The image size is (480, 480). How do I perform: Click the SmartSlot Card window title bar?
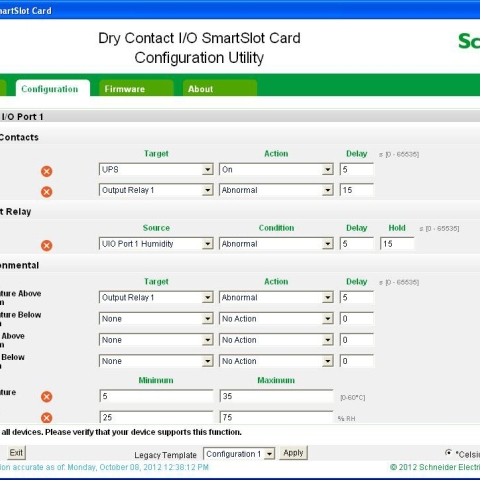tap(240, 11)
